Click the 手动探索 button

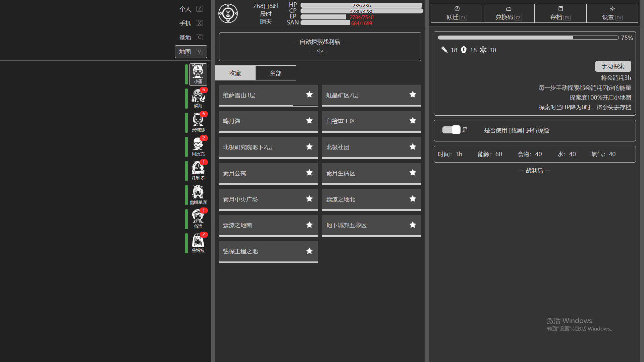click(613, 66)
